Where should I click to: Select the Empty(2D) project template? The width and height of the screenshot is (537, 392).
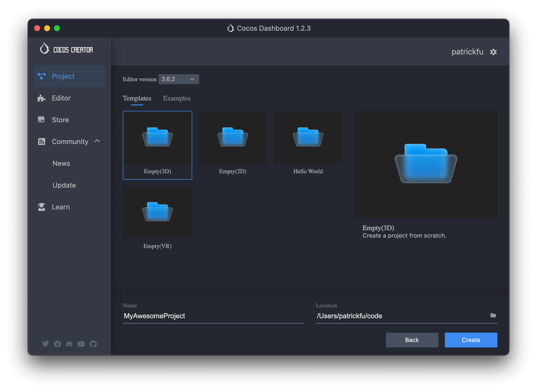(x=233, y=137)
